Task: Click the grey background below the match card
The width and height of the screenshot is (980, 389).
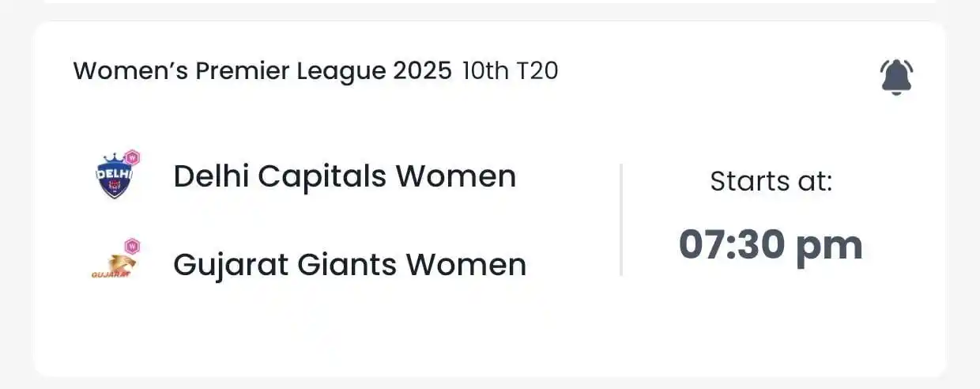Action: coord(490,383)
